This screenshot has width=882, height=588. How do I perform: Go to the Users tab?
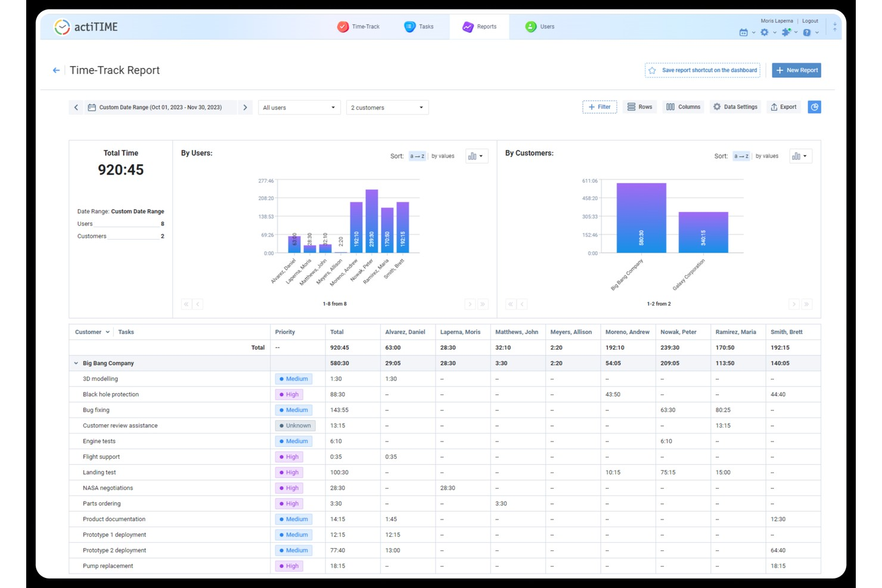(x=540, y=27)
